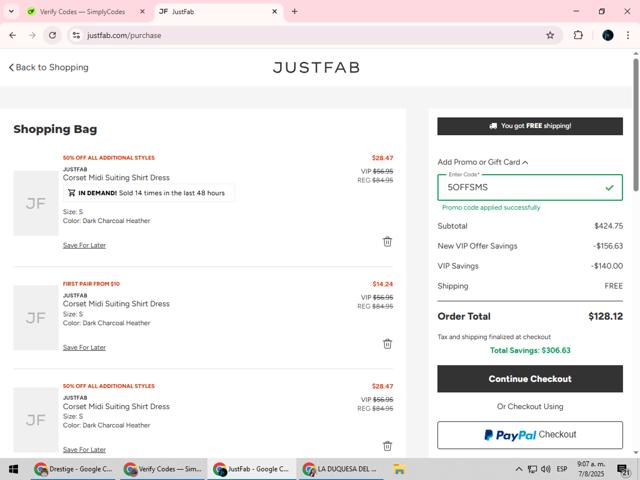Click ESP language indicator in taskbar
Viewport: 640px width, 480px height.
[562, 469]
